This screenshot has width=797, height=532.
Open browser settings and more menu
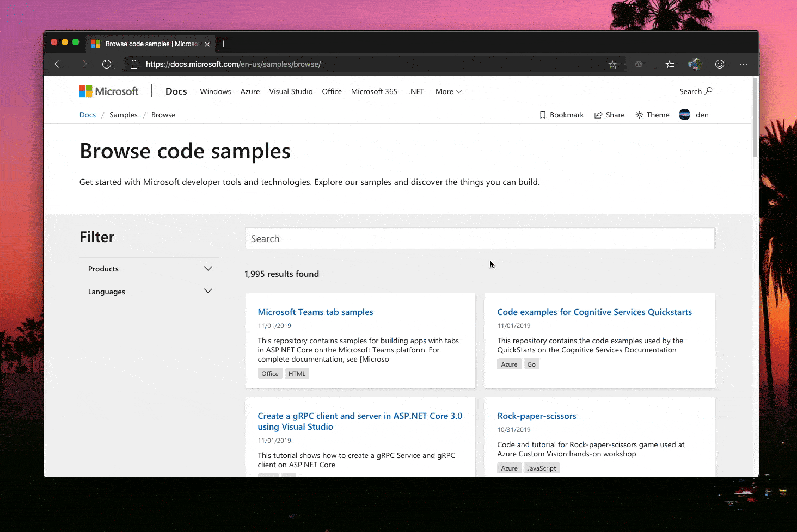point(744,64)
